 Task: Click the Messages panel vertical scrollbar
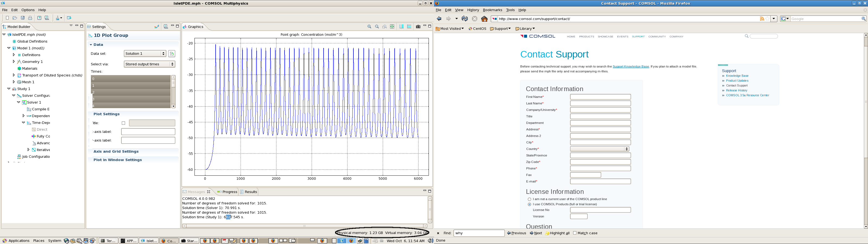(430, 209)
